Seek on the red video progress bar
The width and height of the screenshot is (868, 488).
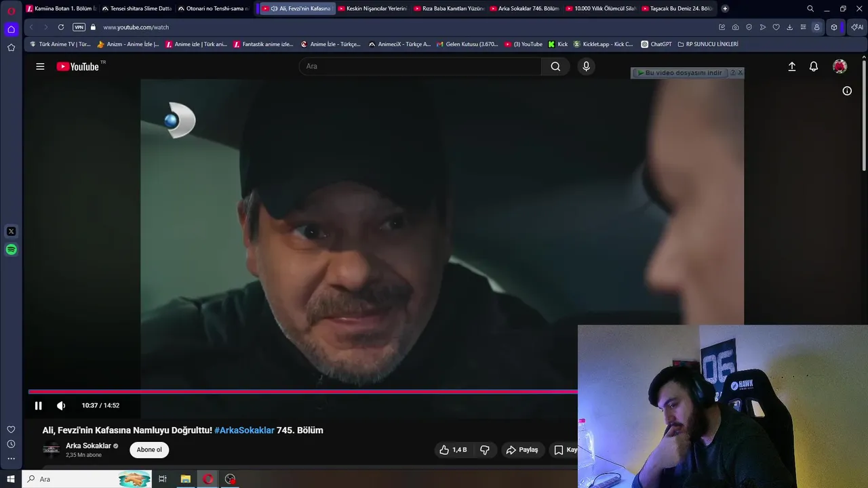303,392
